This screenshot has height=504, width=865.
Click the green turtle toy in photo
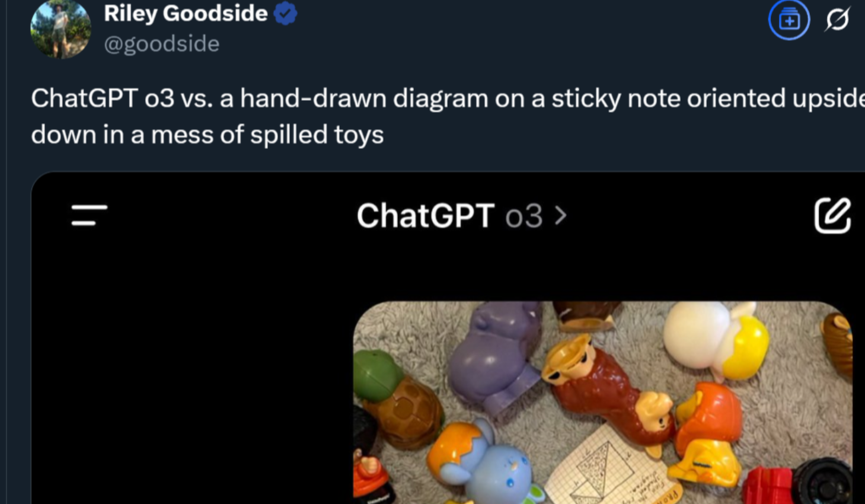tap(397, 398)
